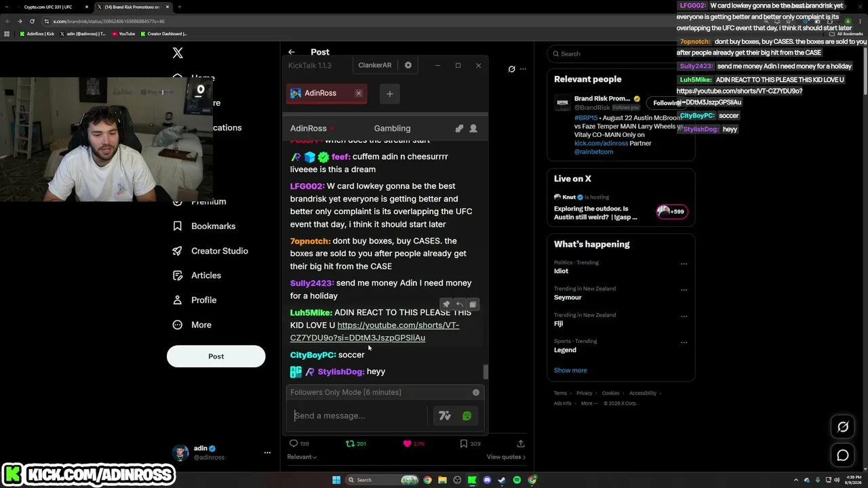Open the Knut live space on X
This screenshot has width=868, height=488.
(621, 207)
